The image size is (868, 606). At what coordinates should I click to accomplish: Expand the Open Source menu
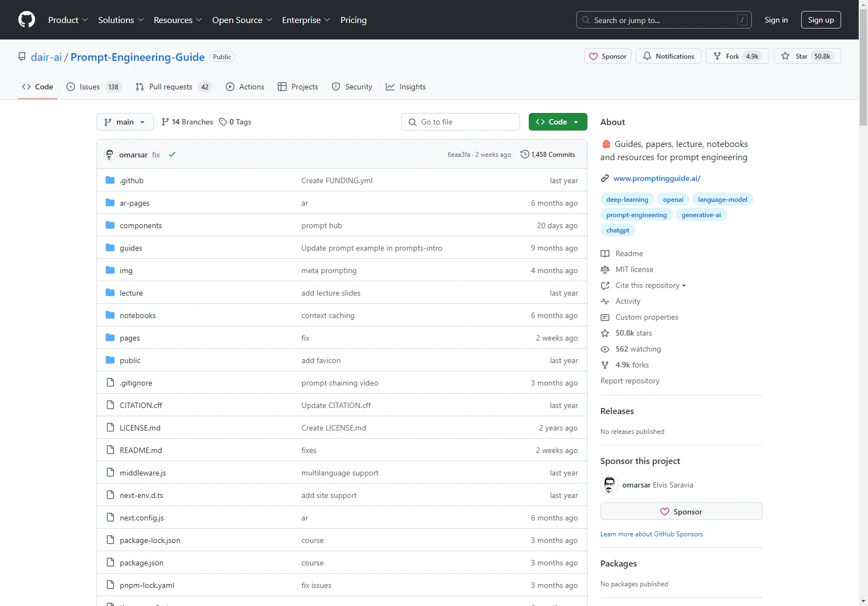tap(242, 20)
